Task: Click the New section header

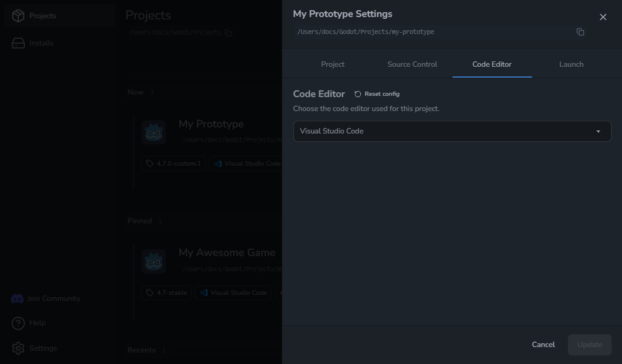Action: coord(135,92)
